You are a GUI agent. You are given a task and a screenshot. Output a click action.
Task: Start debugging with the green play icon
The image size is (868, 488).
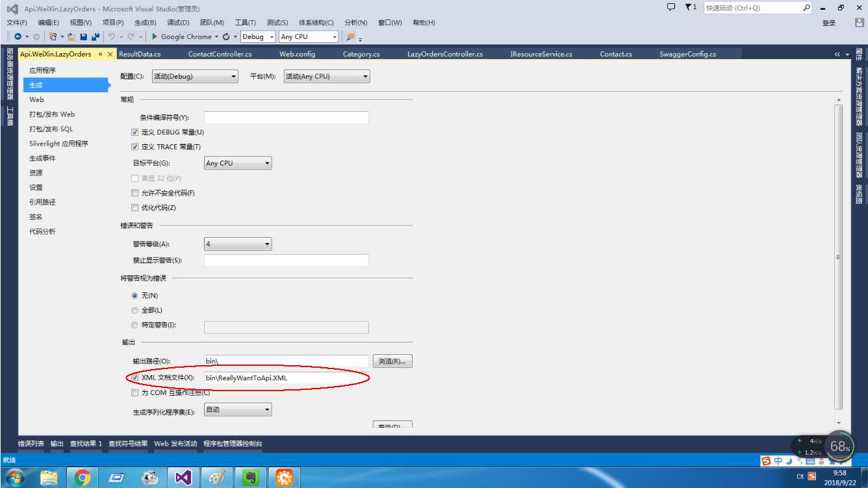(155, 37)
